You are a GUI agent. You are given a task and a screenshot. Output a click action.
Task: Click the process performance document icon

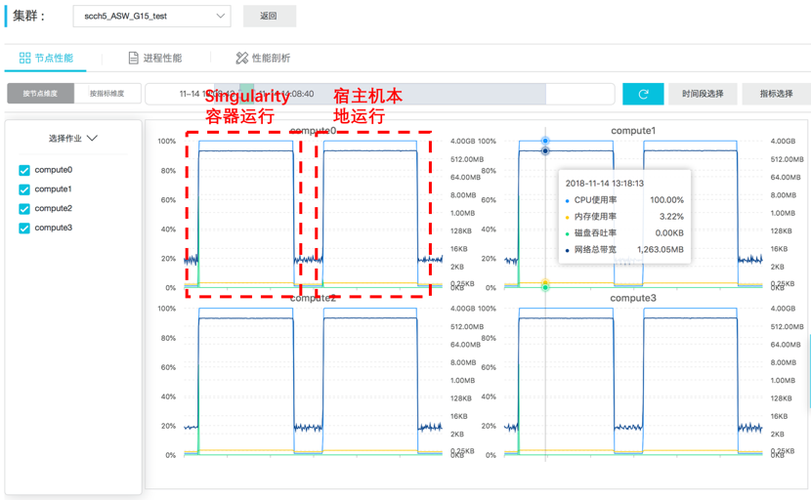[x=133, y=58]
